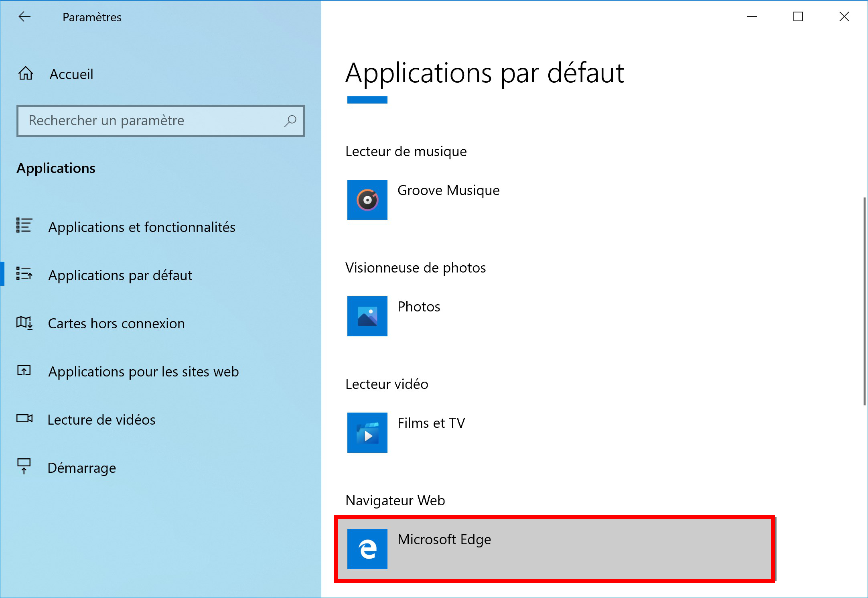868x598 pixels.
Task: Click the Visionneuse de photos heading
Action: 416,268
